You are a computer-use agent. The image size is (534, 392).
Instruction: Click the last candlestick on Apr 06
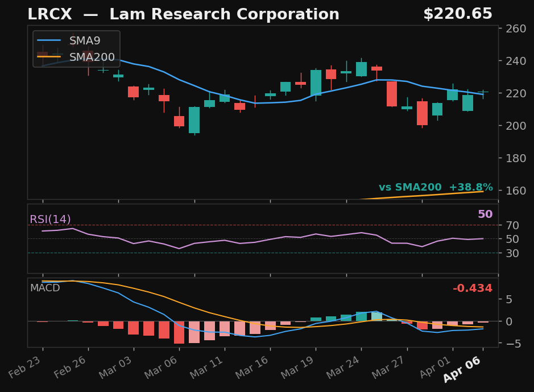pyautogui.click(x=483, y=92)
